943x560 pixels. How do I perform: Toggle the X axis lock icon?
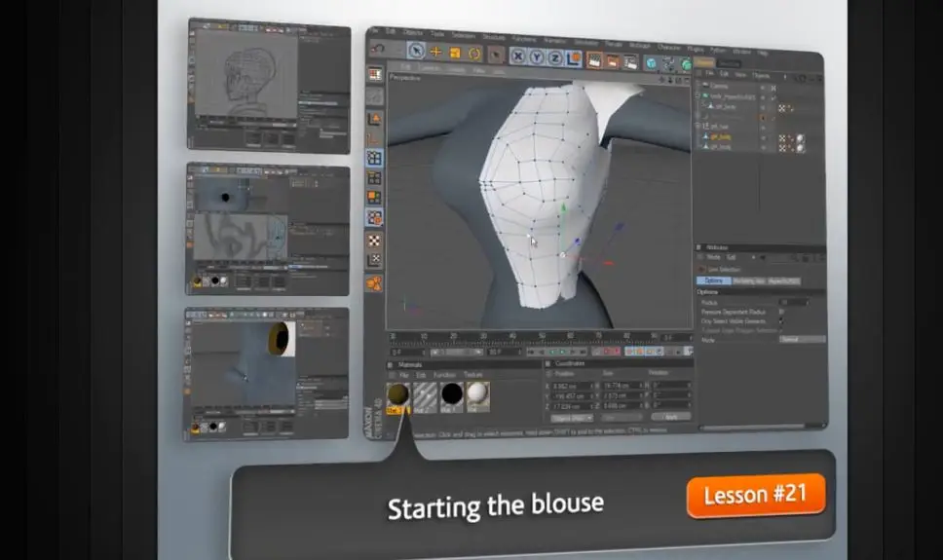518,56
